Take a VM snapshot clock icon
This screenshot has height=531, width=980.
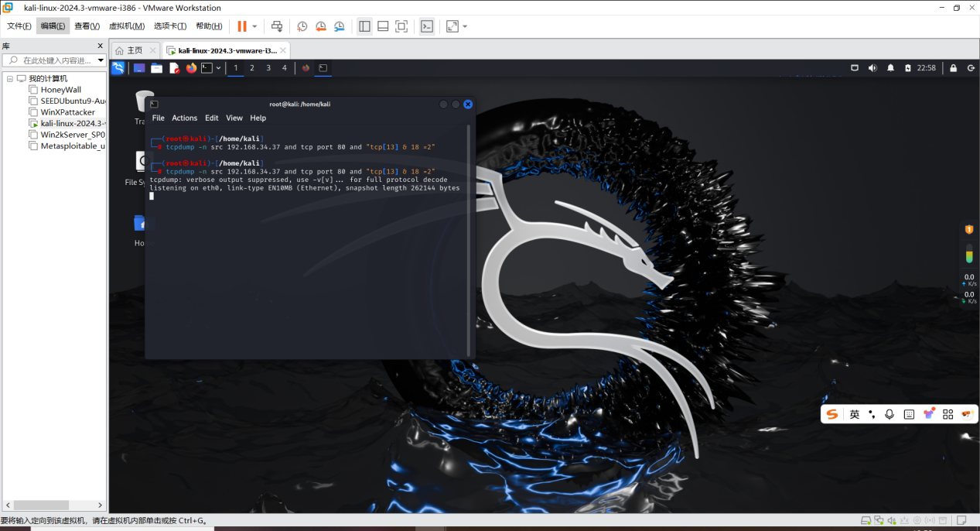[x=302, y=26]
